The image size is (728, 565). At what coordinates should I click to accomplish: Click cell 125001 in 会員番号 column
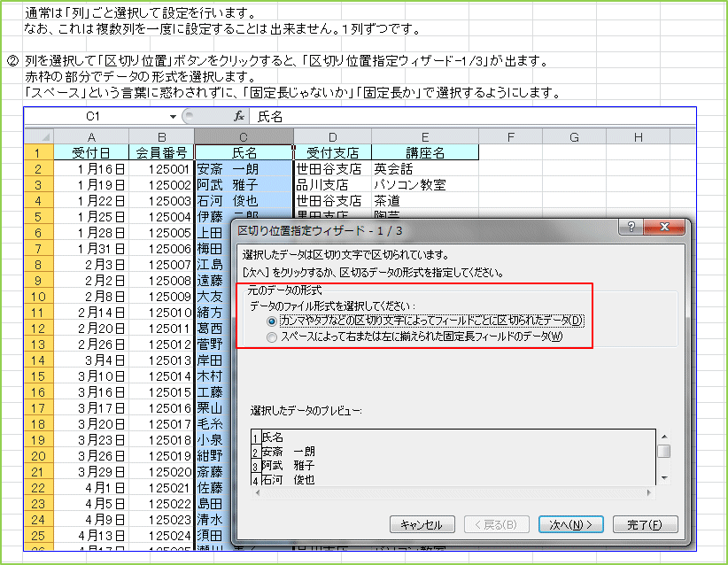161,168
